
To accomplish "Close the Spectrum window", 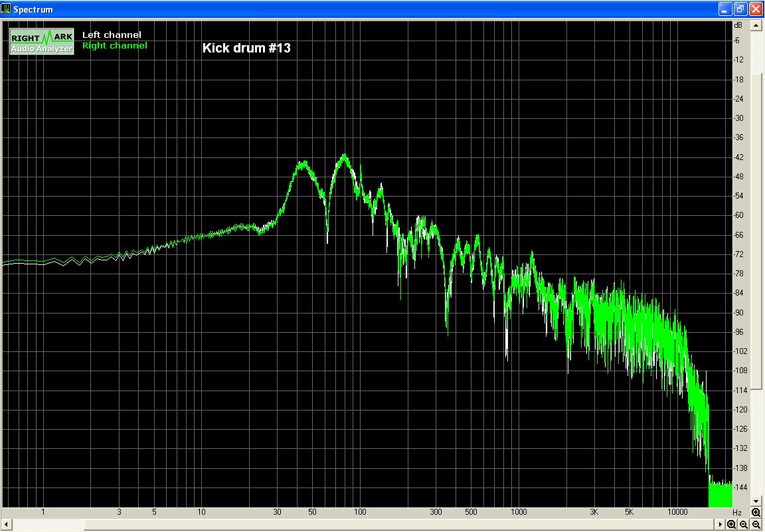I will (755, 9).
